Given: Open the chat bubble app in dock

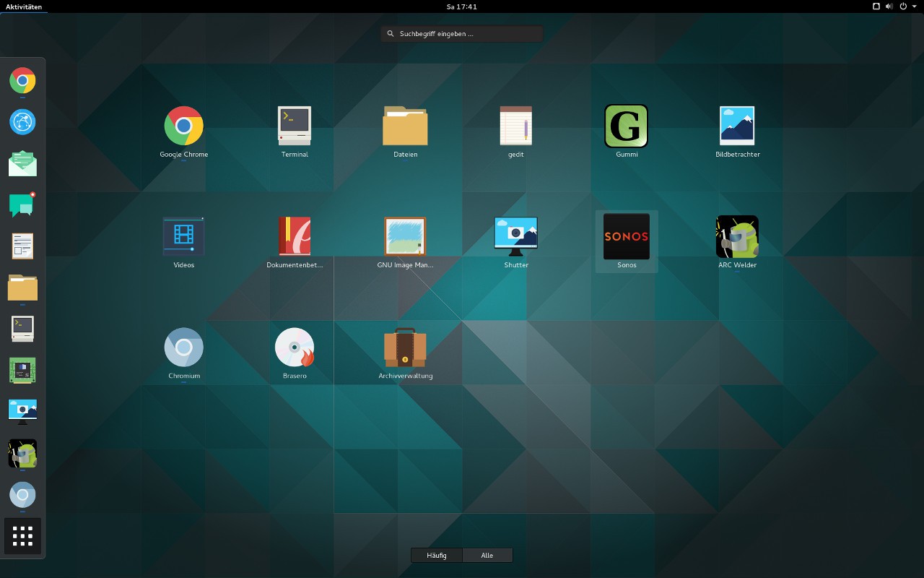Looking at the screenshot, I should [x=22, y=204].
